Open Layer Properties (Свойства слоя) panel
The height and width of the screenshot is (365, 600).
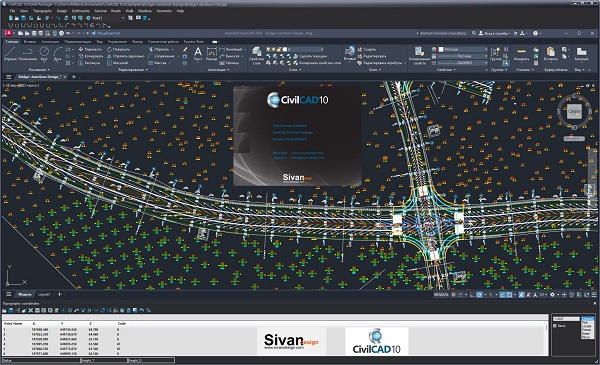[256, 55]
